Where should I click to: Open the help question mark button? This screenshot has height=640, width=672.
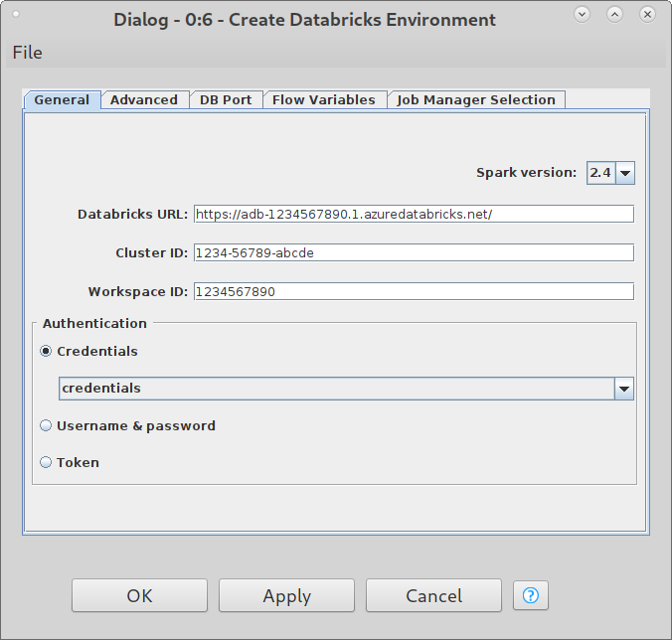[x=531, y=595]
